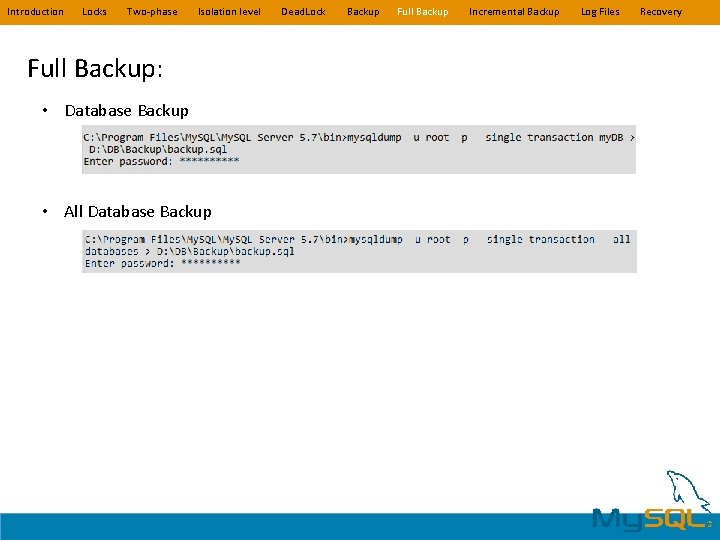The width and height of the screenshot is (720, 540).
Task: Go to the Log Files tab
Action: [x=600, y=12]
